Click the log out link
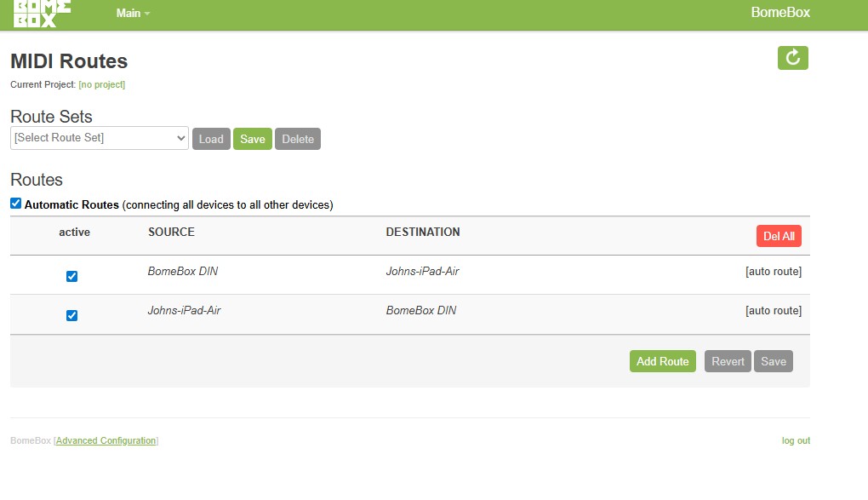Image resolution: width=868 pixels, height=500 pixels. (x=796, y=440)
